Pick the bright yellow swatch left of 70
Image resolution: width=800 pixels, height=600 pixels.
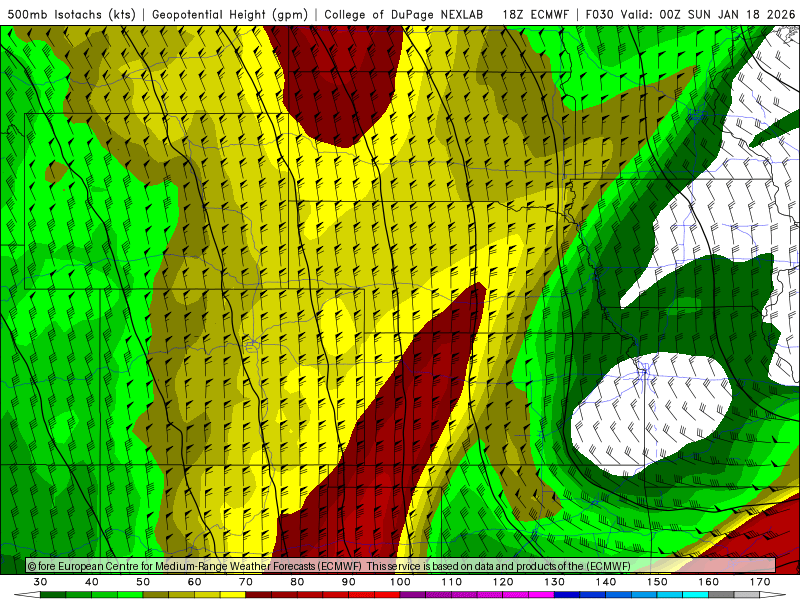[233, 595]
